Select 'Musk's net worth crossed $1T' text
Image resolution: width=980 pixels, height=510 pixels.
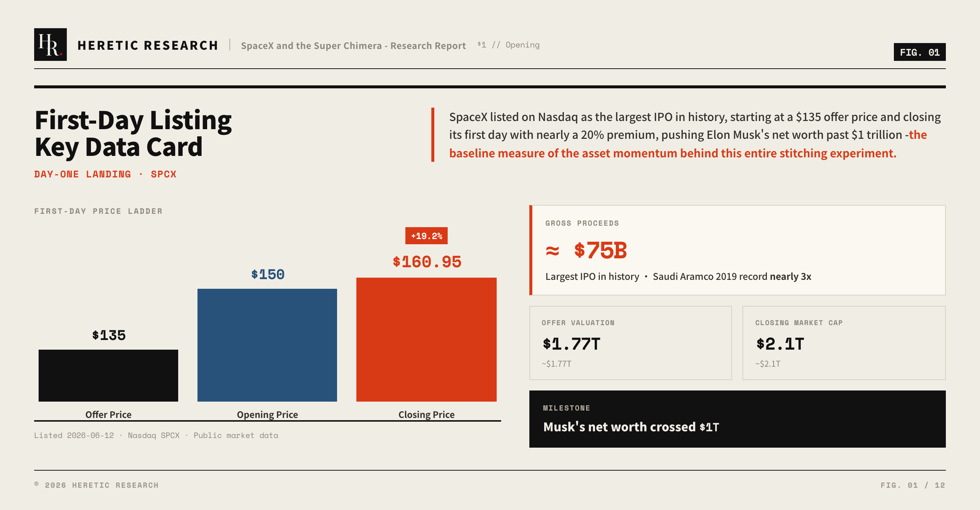631,427
